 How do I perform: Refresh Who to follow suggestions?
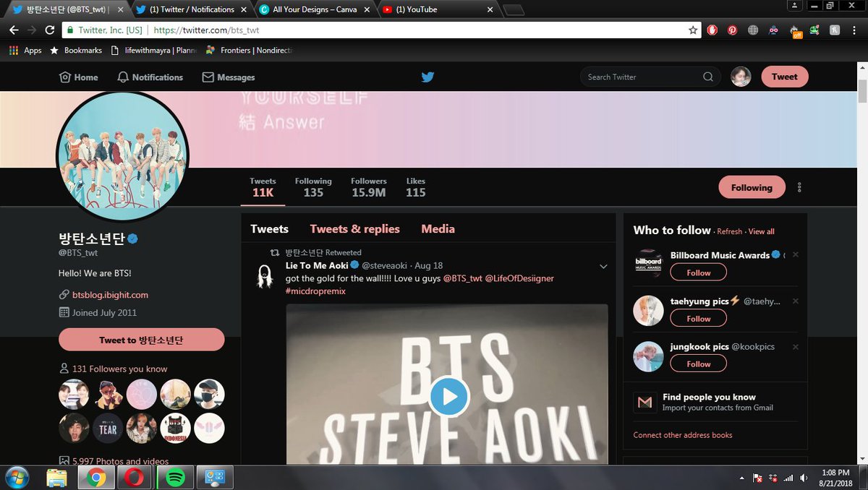729,231
